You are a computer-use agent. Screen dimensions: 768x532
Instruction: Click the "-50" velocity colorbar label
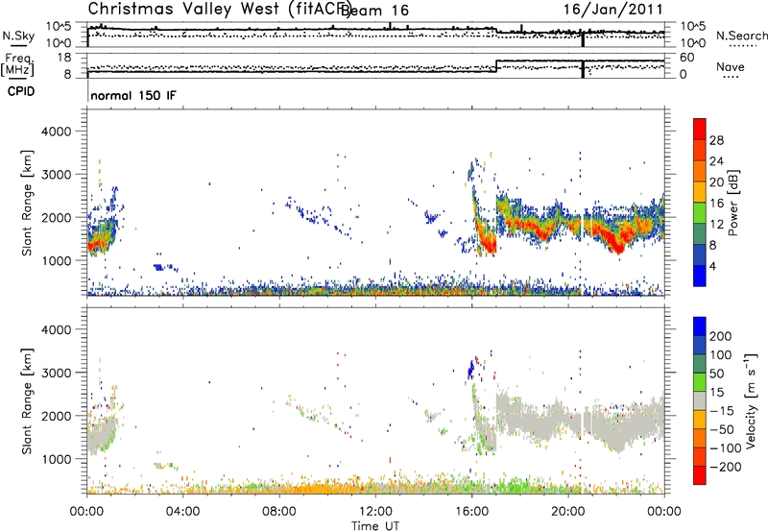(722, 429)
